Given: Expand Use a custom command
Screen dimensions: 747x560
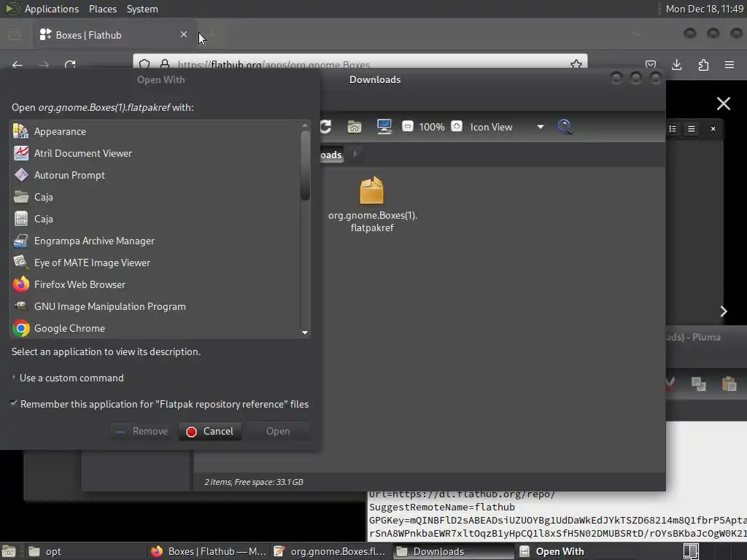Looking at the screenshot, I should [x=67, y=378].
